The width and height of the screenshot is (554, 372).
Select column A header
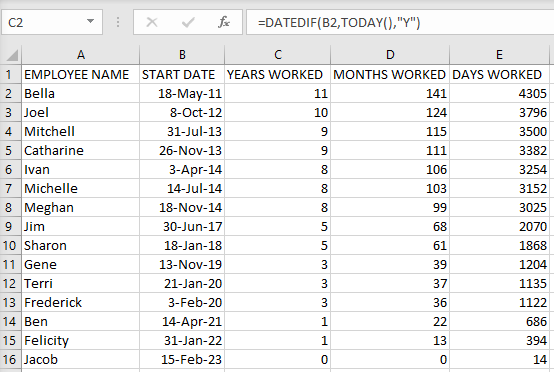click(x=81, y=55)
